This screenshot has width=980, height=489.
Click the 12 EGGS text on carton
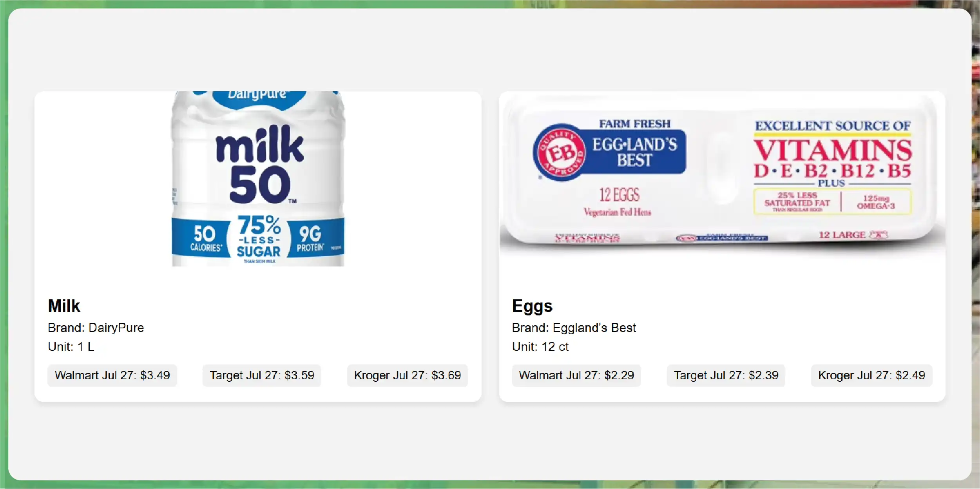tap(619, 195)
